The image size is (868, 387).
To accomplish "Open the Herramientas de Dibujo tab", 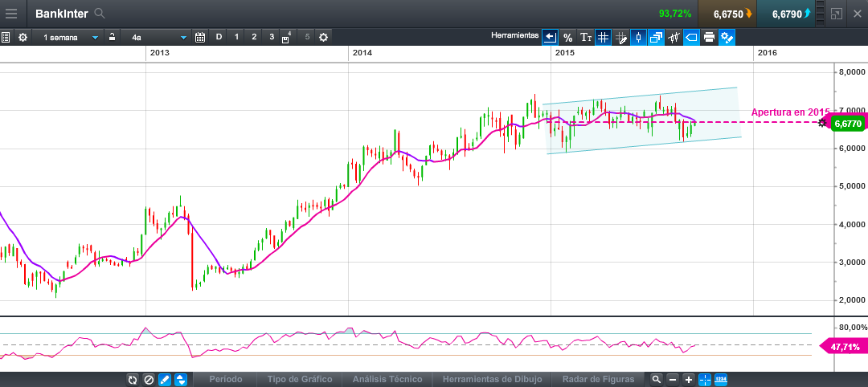I will 492,379.
